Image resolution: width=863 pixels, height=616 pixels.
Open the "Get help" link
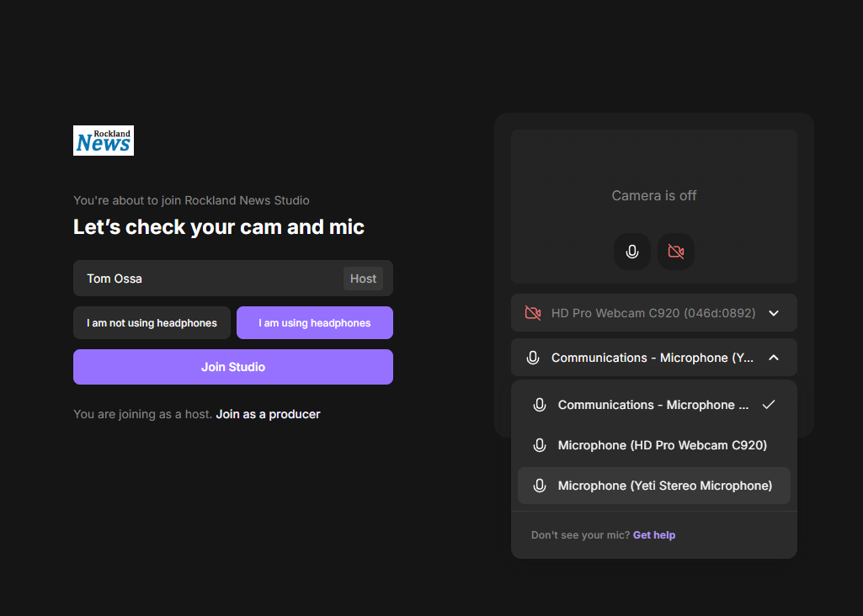tap(653, 535)
